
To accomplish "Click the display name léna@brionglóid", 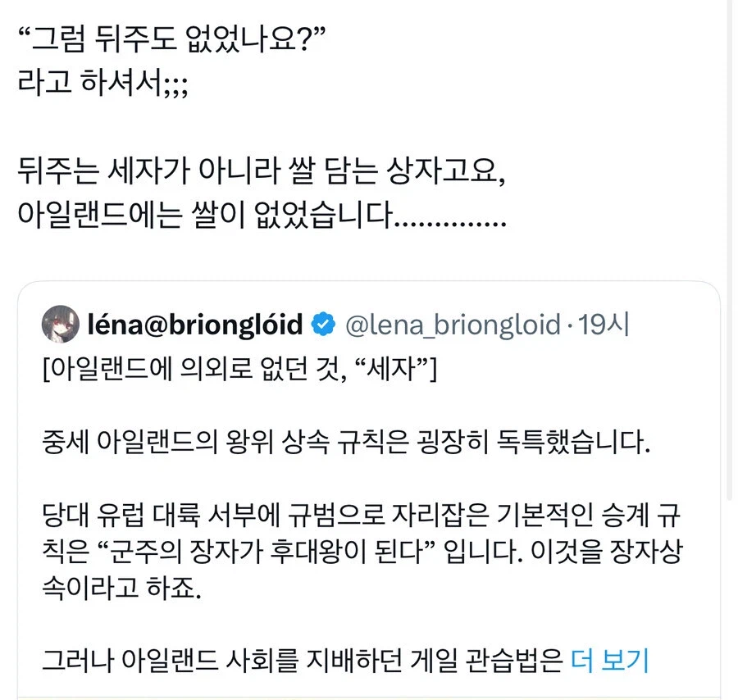I will 193,325.
